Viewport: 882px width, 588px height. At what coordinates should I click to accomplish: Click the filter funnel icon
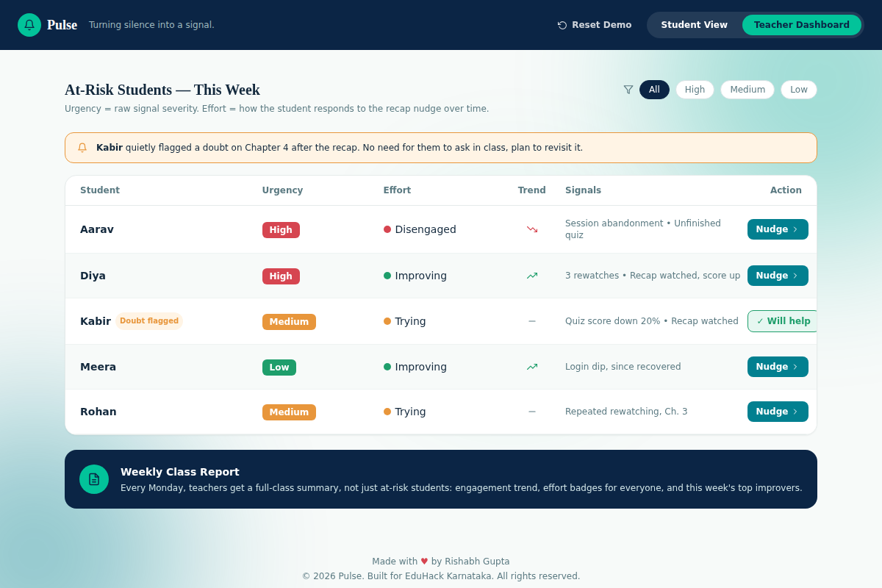coord(628,90)
